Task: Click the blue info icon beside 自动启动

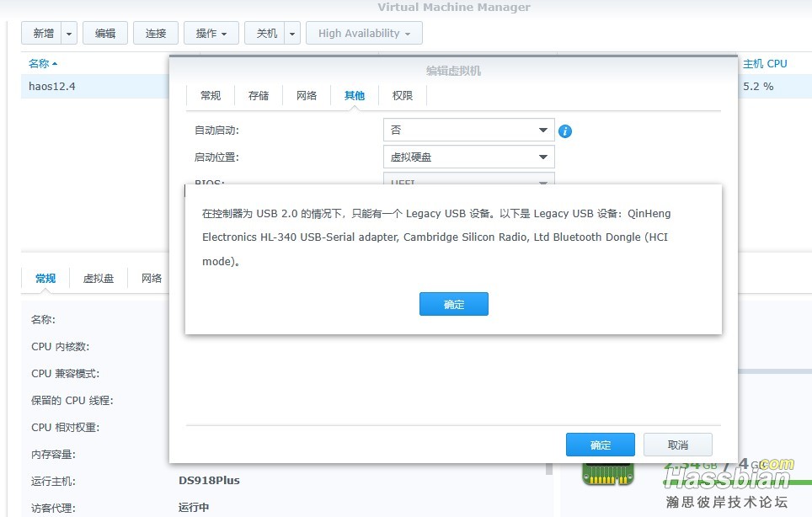Action: coord(565,131)
